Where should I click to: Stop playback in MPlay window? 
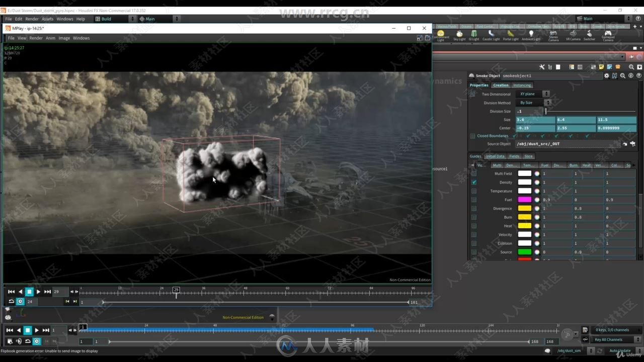[x=29, y=292]
